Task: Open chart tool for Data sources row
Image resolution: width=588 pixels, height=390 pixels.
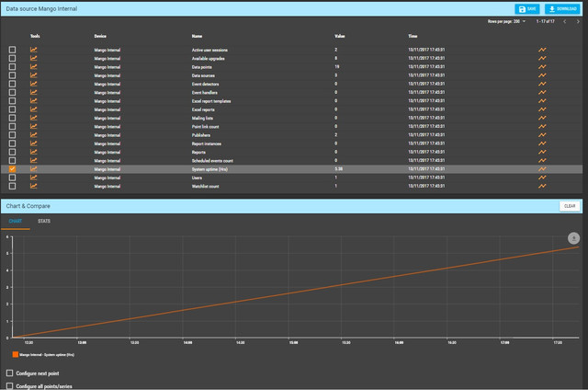Action: pyautogui.click(x=33, y=75)
